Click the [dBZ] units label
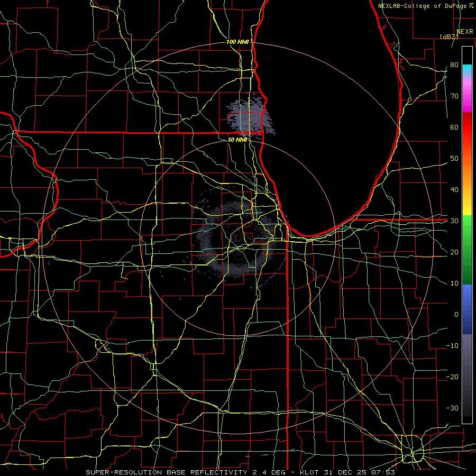The height and width of the screenshot is (476, 476). coord(449,36)
